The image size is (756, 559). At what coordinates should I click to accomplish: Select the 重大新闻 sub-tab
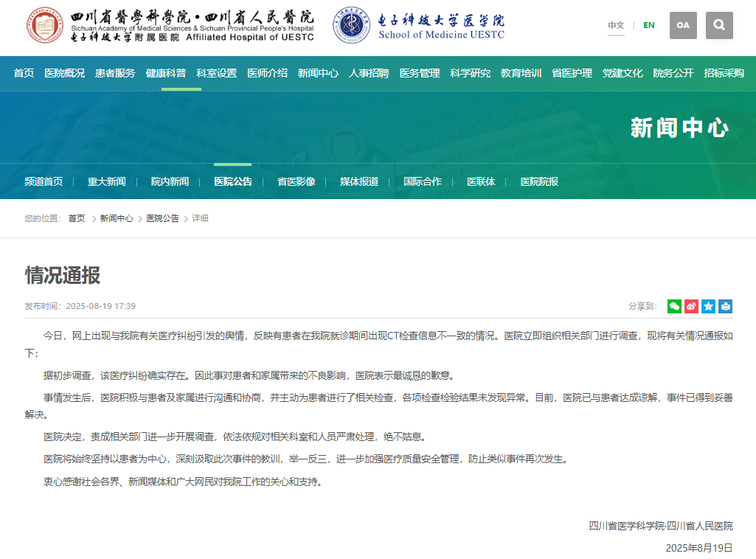106,181
